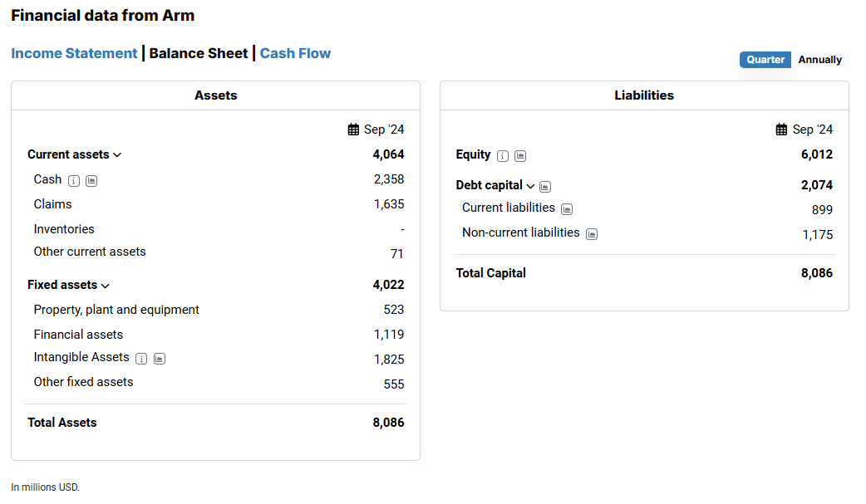Open the Cash Flow tab
This screenshot has height=504, width=866.
coord(296,53)
